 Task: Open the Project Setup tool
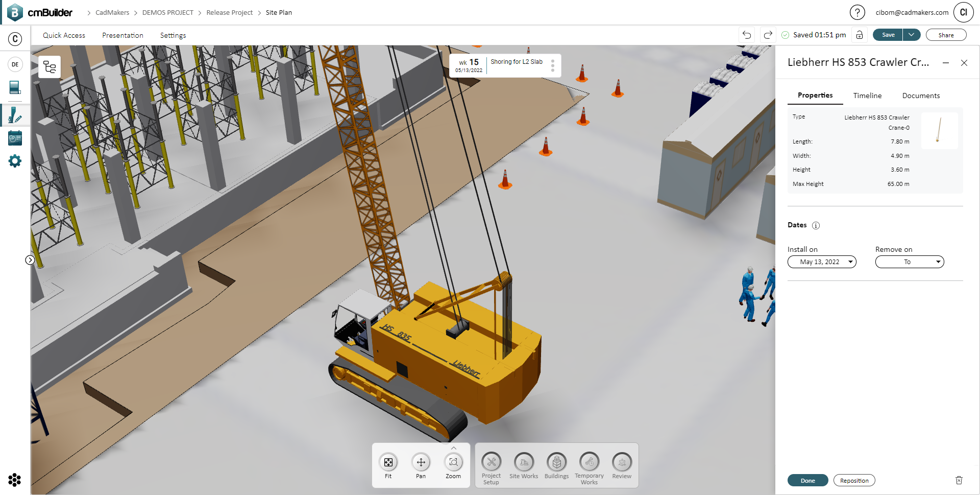click(491, 468)
